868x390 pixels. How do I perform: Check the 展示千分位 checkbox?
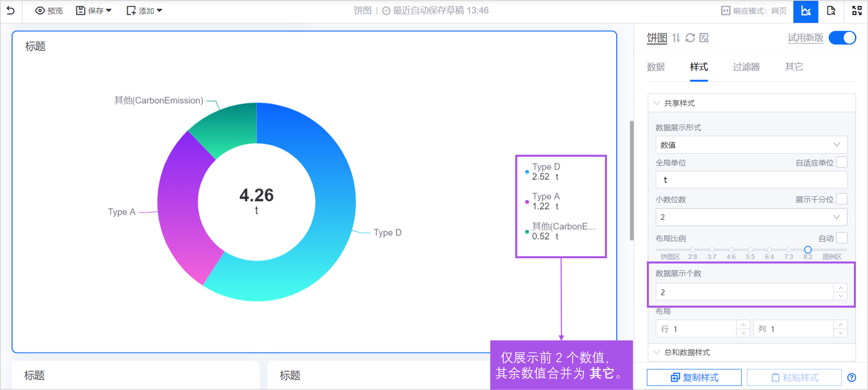[842, 199]
